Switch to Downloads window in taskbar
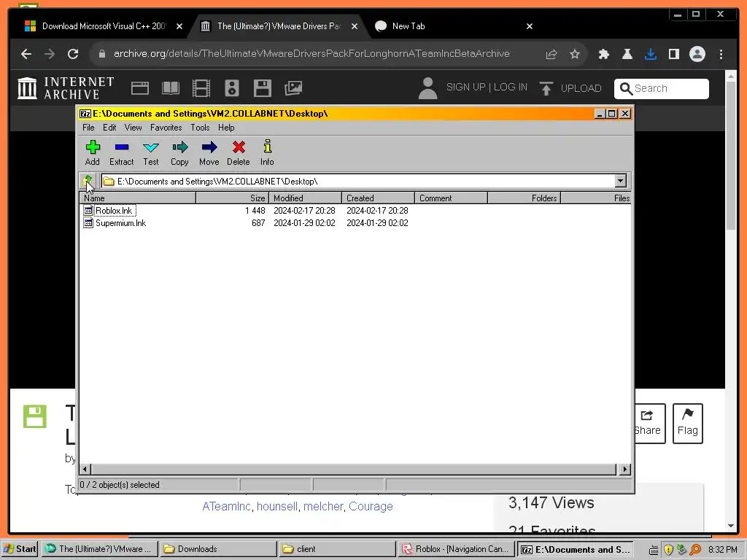This screenshot has width=747, height=560. 217,549
